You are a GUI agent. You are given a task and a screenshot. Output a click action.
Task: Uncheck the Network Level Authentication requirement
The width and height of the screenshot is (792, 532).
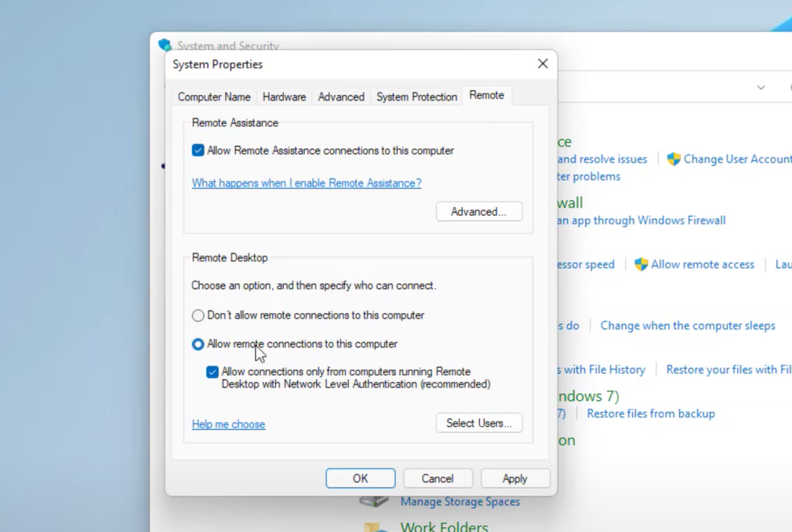tap(212, 372)
